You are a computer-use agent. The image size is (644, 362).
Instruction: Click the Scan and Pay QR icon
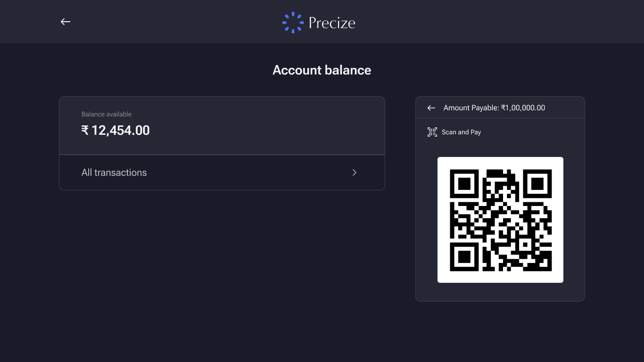[432, 132]
